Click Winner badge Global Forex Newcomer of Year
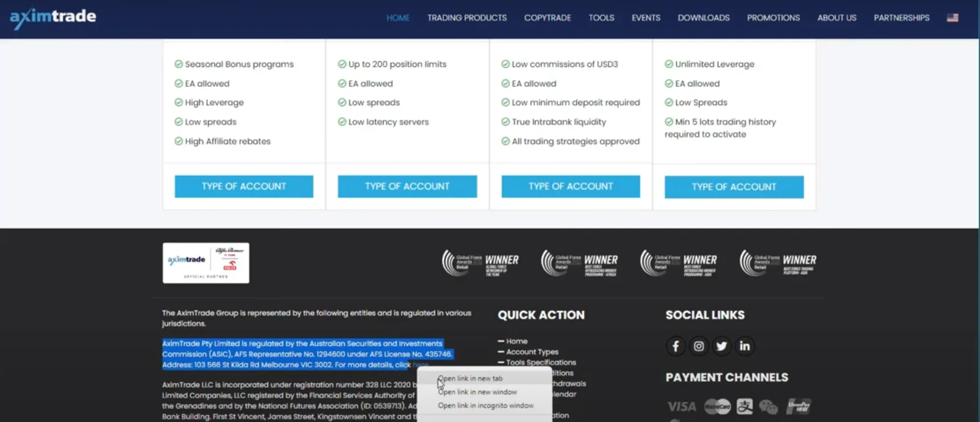This screenshot has width=980, height=422. coord(481,263)
